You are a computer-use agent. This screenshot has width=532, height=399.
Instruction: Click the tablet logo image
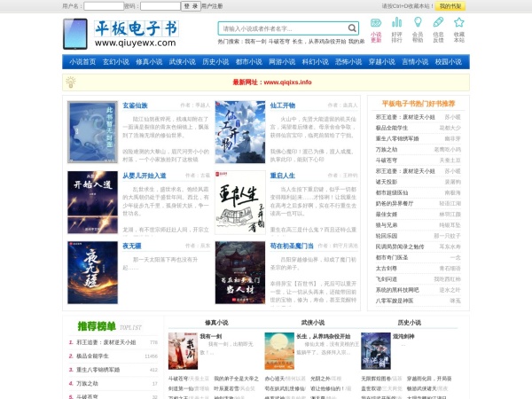[75, 34]
